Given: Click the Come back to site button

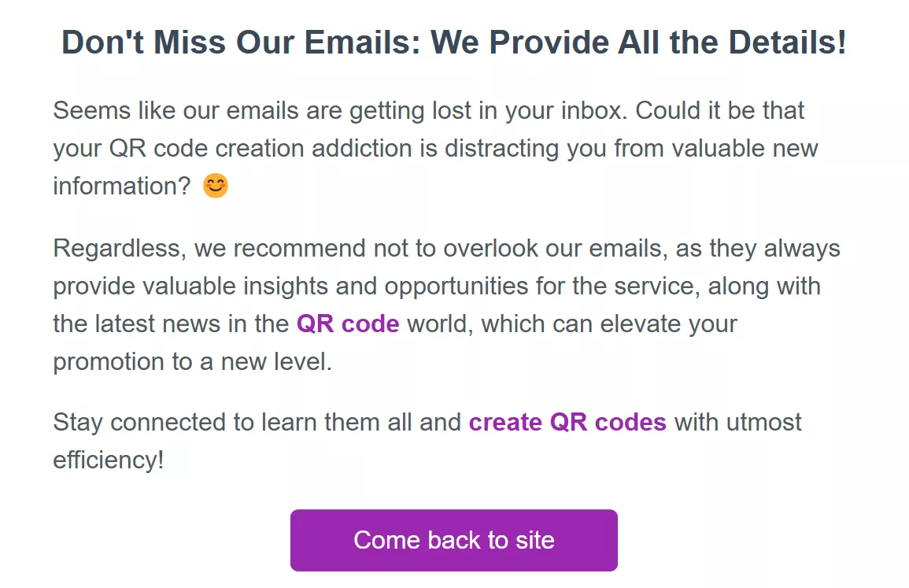Looking at the screenshot, I should pyautogui.click(x=454, y=541).
